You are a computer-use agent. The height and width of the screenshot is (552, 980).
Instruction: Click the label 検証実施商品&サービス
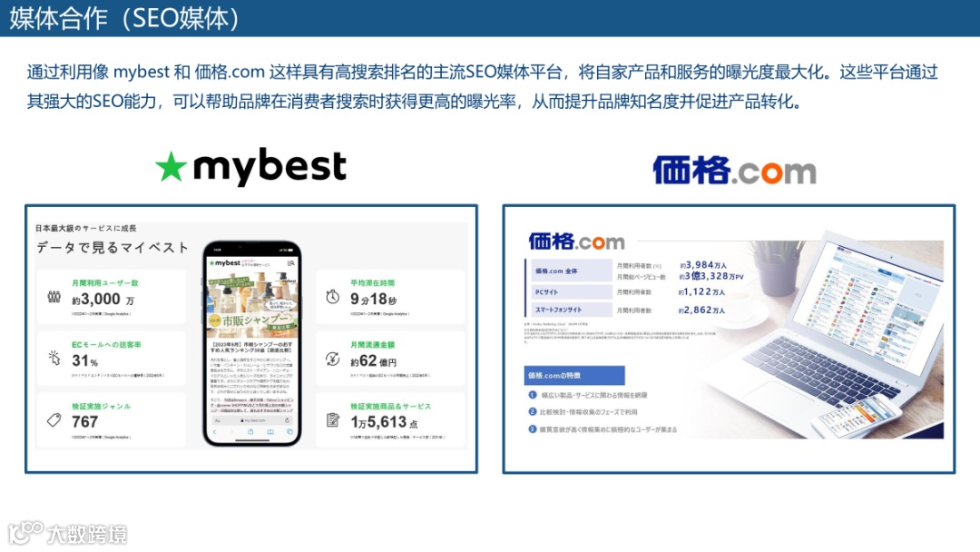pyautogui.click(x=390, y=407)
